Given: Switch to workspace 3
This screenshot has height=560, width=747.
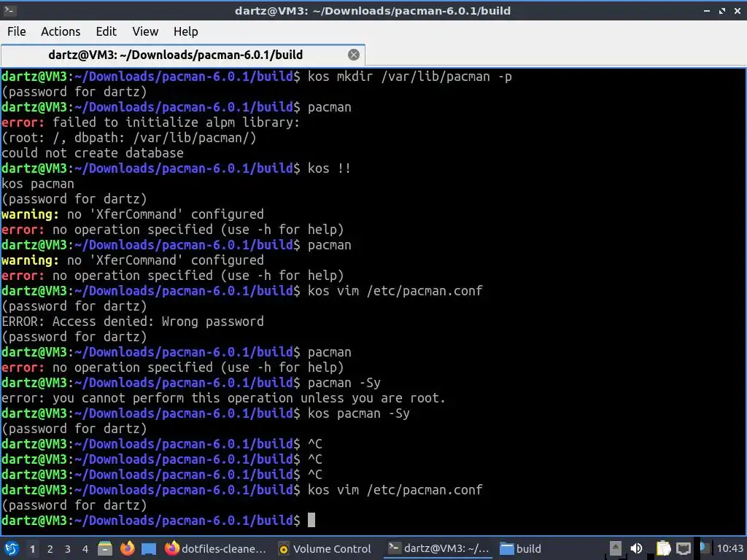Looking at the screenshot, I should pos(68,549).
